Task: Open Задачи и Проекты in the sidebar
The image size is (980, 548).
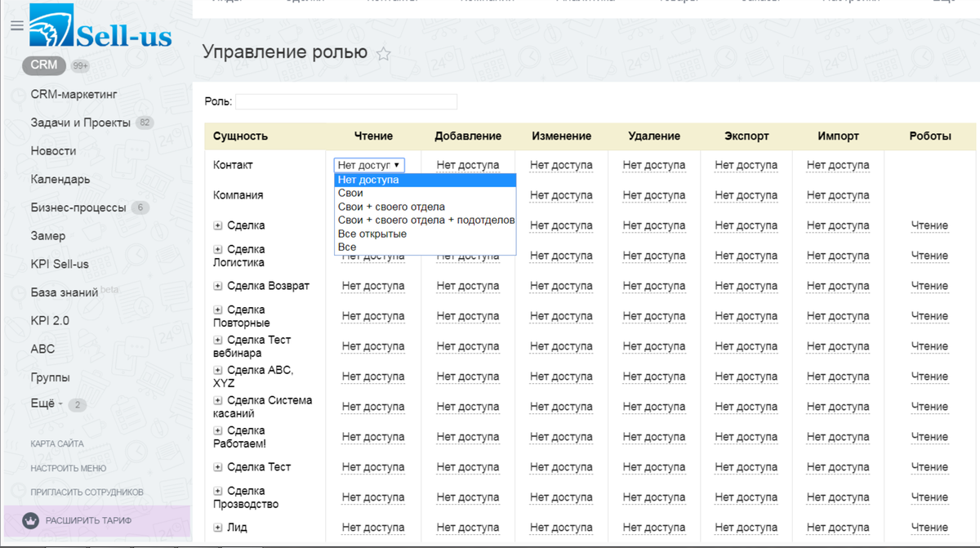Action: [80, 123]
